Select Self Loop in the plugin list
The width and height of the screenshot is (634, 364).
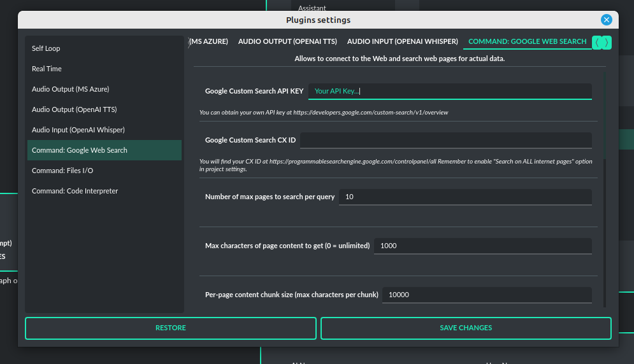(x=104, y=48)
